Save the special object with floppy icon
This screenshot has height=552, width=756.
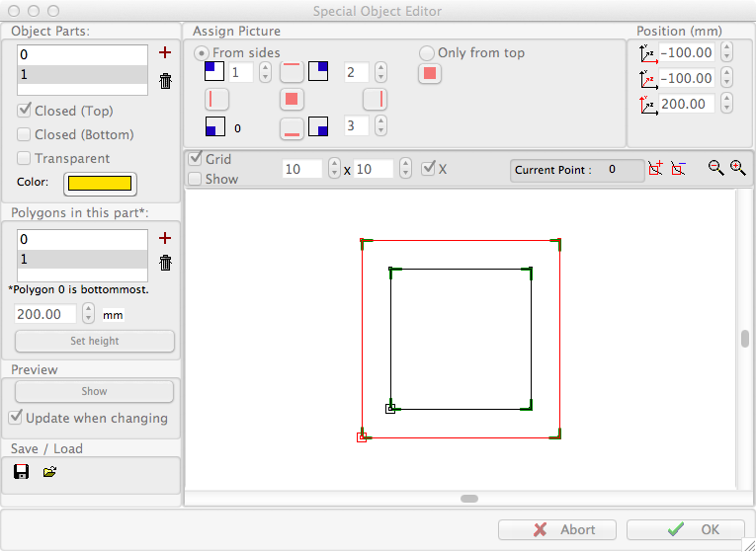click(21, 472)
